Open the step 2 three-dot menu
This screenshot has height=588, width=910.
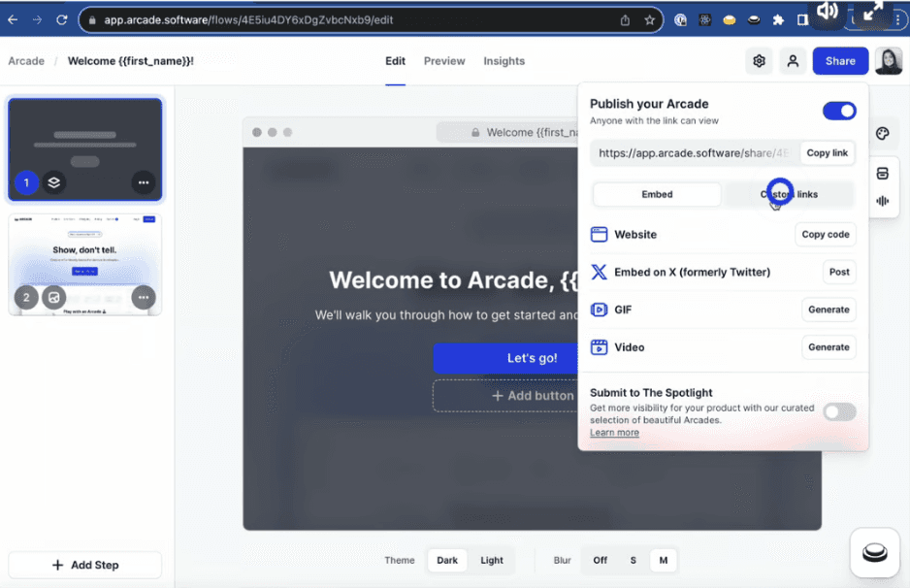(x=144, y=297)
